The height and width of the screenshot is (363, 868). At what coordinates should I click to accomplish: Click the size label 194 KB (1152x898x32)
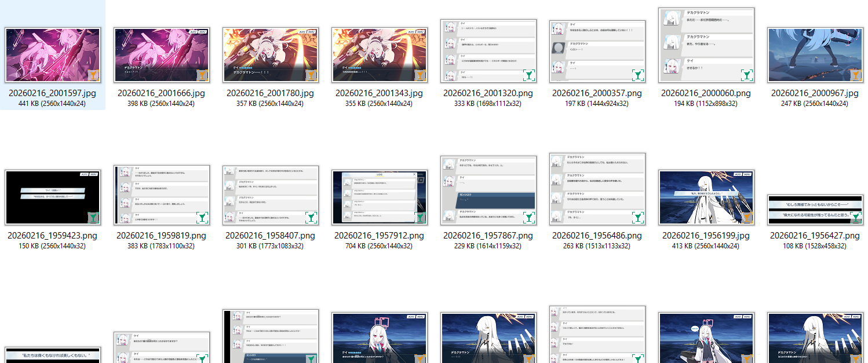(x=706, y=104)
